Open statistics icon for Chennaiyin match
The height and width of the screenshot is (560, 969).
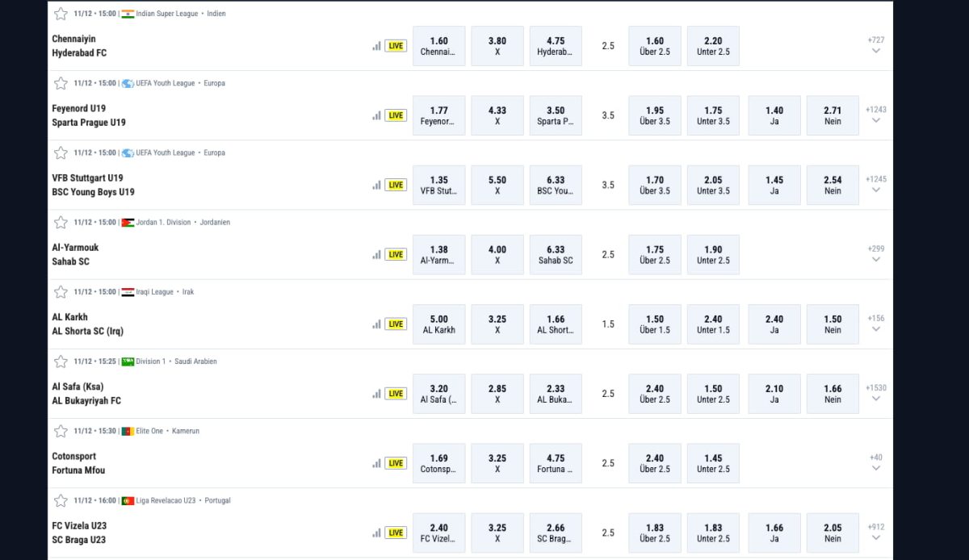click(x=376, y=46)
